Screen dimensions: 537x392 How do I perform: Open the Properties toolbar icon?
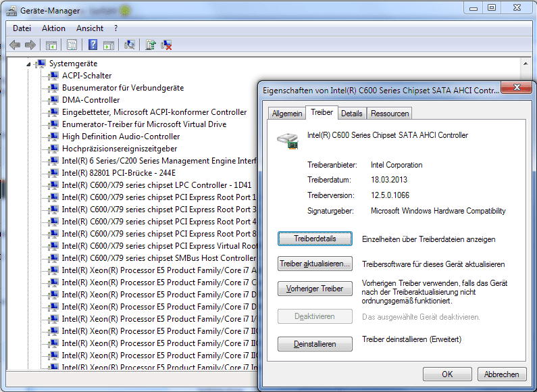(x=72, y=45)
